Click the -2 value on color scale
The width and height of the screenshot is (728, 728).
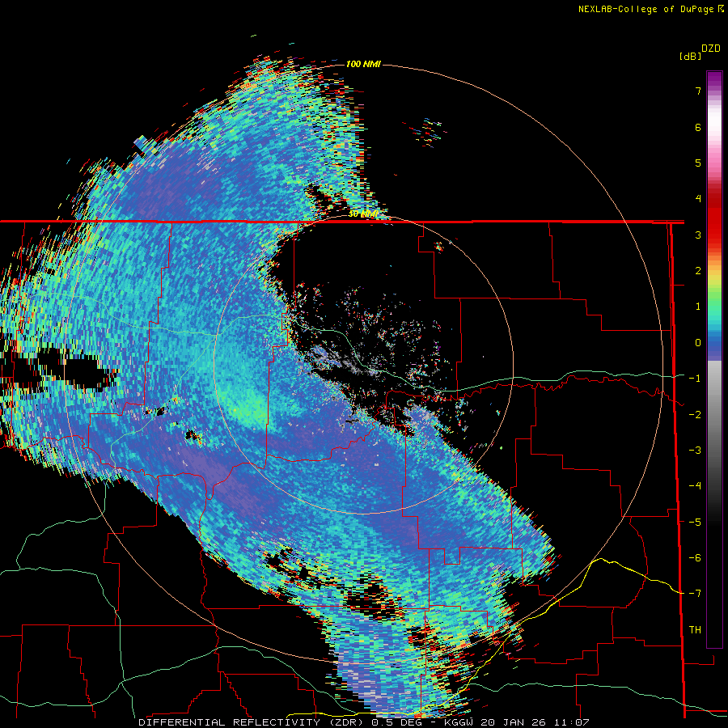point(695,415)
